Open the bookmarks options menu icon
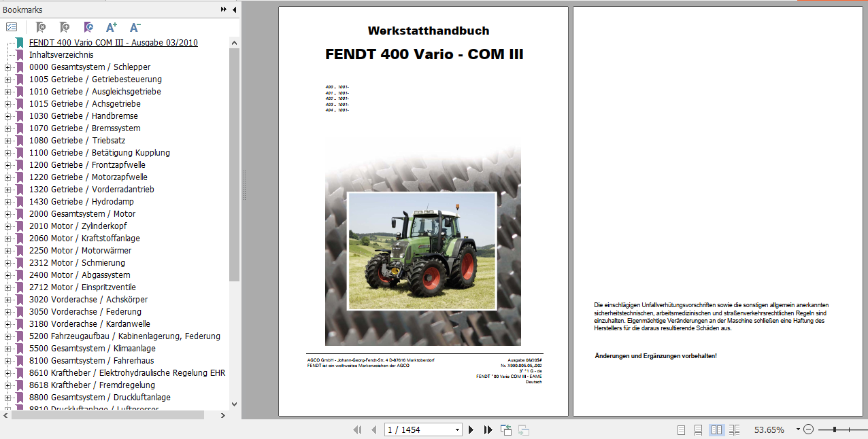The image size is (868, 439). (x=12, y=27)
